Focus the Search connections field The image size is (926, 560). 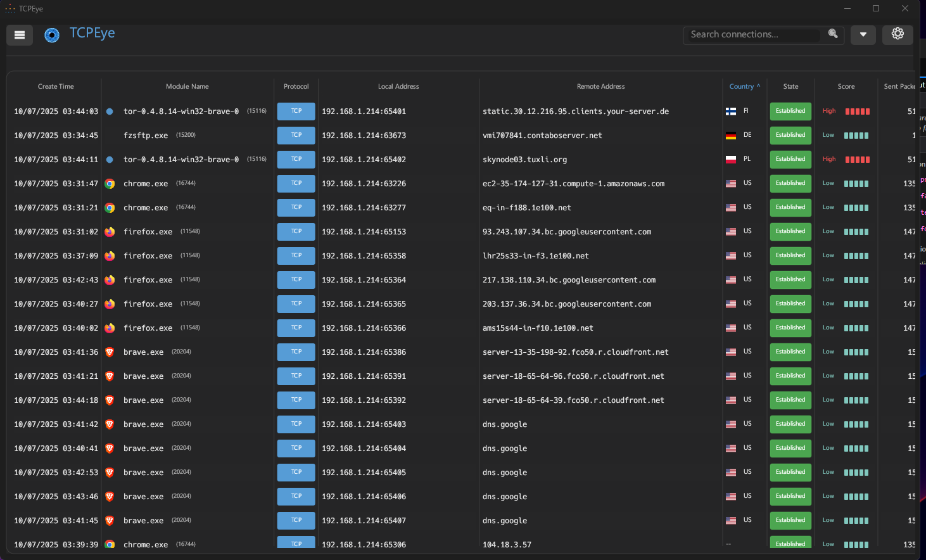click(x=754, y=35)
